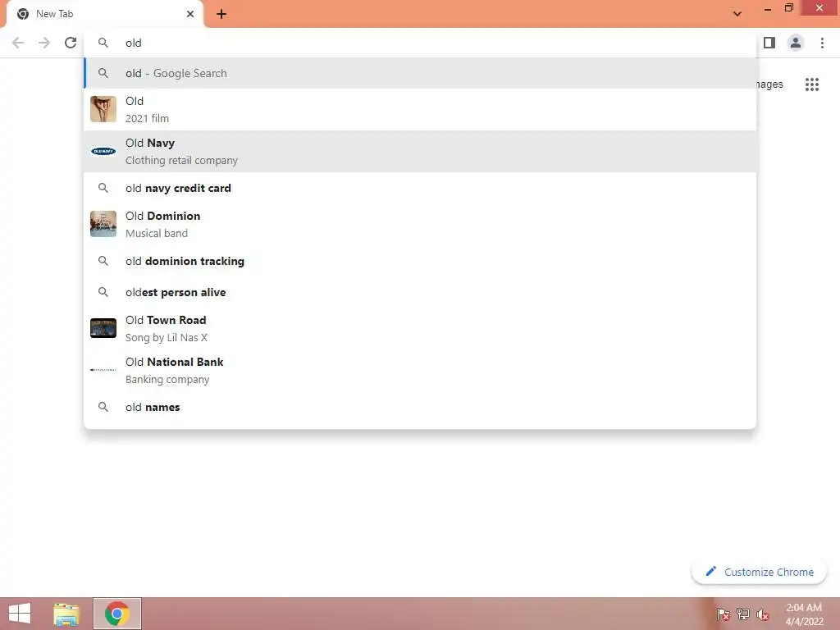Select 'Old National Bank' suggestion

pyautogui.click(x=420, y=370)
